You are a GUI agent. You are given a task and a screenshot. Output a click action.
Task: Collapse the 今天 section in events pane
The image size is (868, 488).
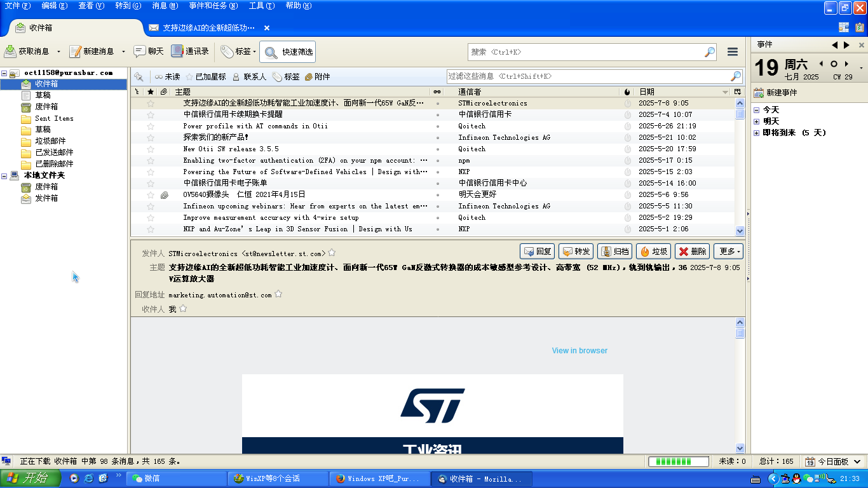(756, 110)
